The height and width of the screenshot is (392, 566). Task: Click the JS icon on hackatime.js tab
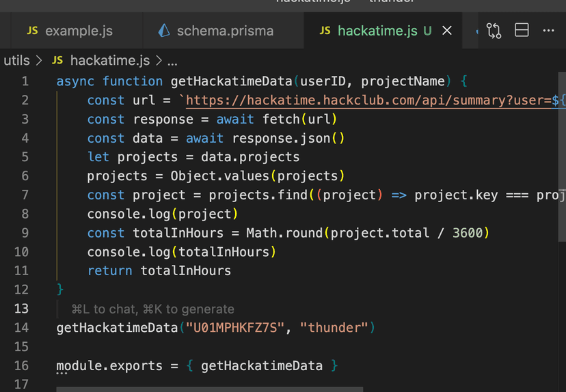tap(325, 31)
